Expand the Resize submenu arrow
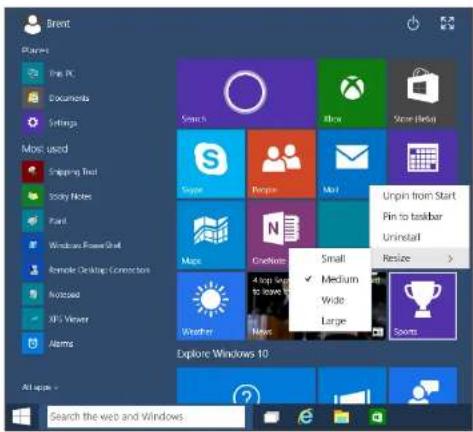The width and height of the screenshot is (473, 432). (x=450, y=258)
